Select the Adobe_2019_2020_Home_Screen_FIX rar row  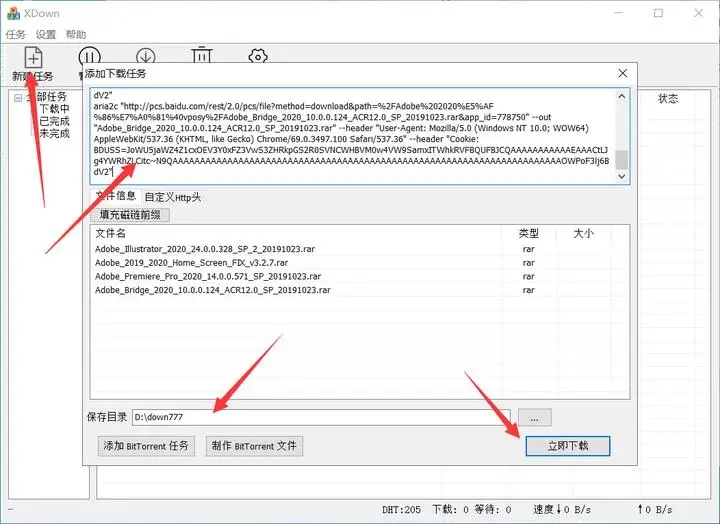click(360, 263)
